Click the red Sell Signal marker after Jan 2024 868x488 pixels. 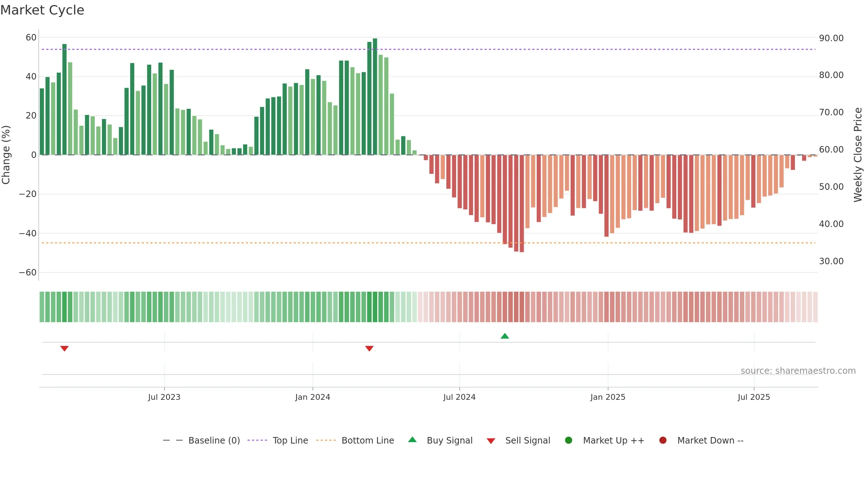pyautogui.click(x=369, y=348)
